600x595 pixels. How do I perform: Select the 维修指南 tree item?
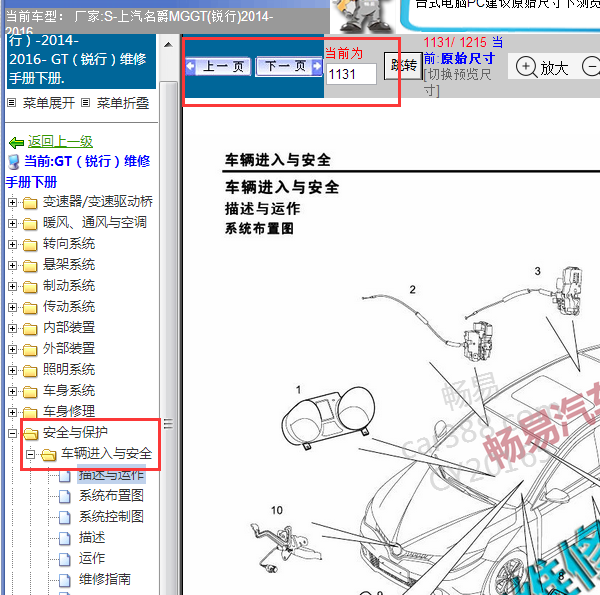(105, 580)
